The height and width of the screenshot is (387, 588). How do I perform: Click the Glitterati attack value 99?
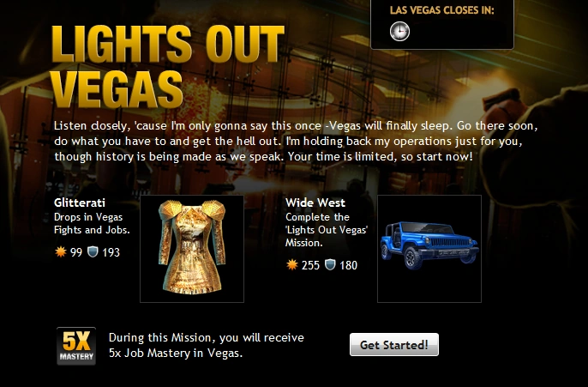76,252
